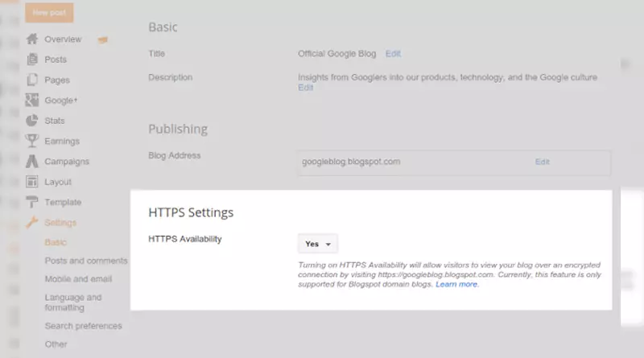The width and height of the screenshot is (644, 358).
Task: Click the Publishing section heading
Action: coord(178,129)
